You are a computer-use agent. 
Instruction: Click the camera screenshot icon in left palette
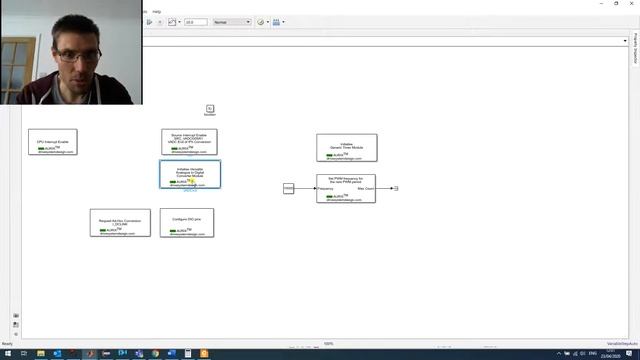[16, 316]
